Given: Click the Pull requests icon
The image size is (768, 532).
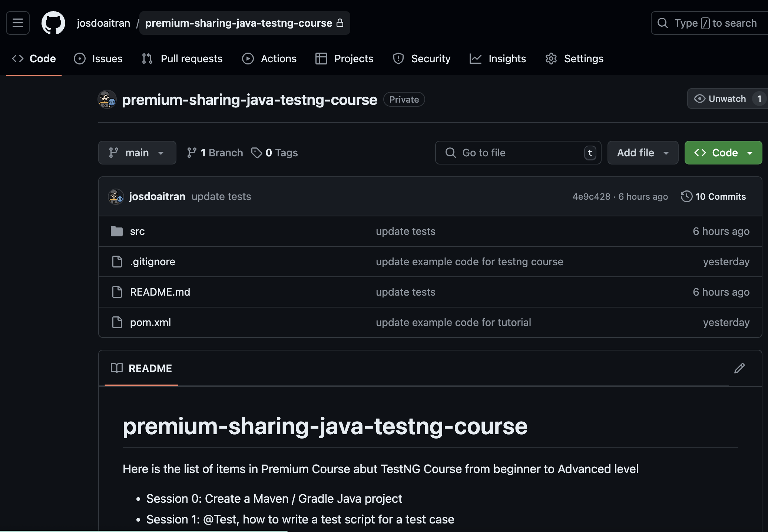Looking at the screenshot, I should point(147,59).
